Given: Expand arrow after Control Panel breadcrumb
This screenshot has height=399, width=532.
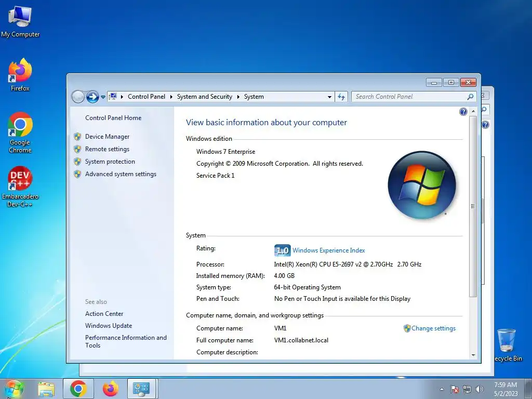Looking at the screenshot, I should point(171,97).
